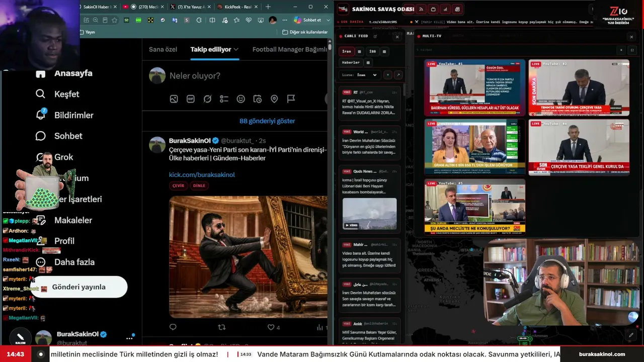Switch to the KickPeek browser tab
644x362 pixels.
click(236, 7)
